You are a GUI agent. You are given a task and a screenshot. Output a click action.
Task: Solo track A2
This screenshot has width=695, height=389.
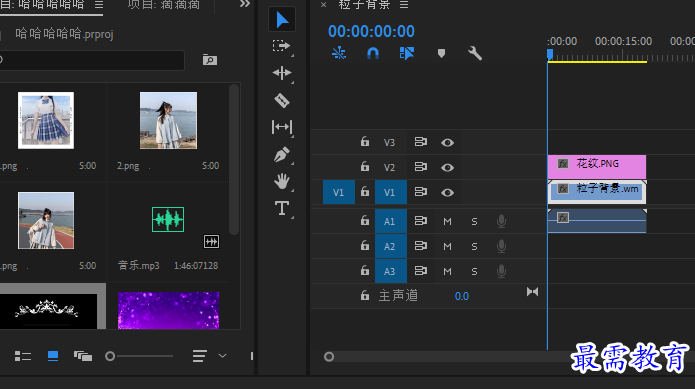474,246
